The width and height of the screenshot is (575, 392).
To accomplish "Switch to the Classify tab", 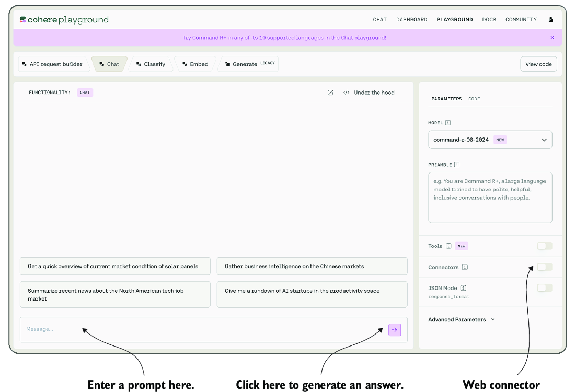I will click(x=151, y=64).
